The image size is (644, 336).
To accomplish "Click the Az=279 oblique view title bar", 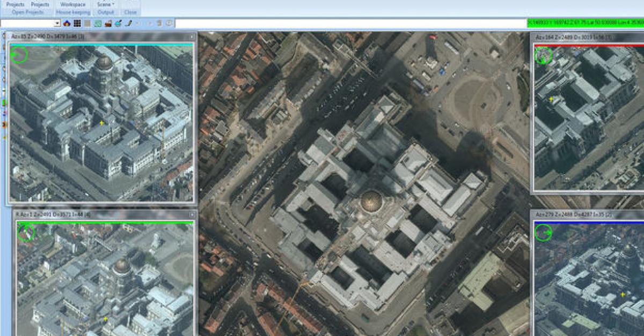I will [x=588, y=214].
